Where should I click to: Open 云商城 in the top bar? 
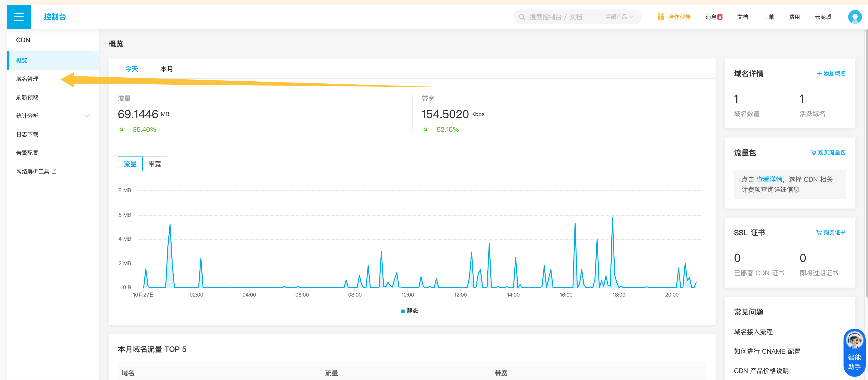click(823, 17)
